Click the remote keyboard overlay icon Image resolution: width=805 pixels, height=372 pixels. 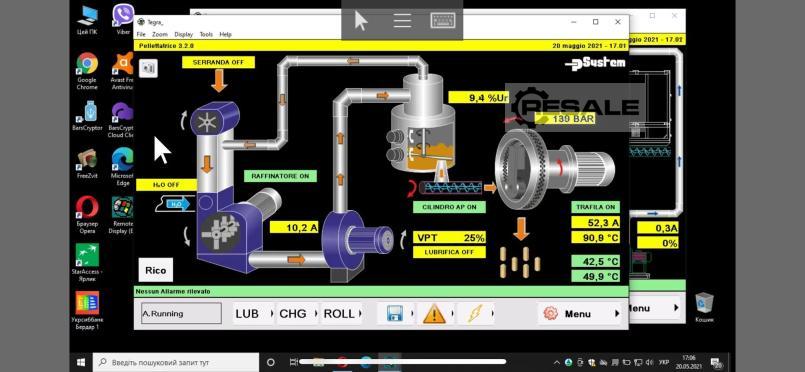click(x=443, y=21)
